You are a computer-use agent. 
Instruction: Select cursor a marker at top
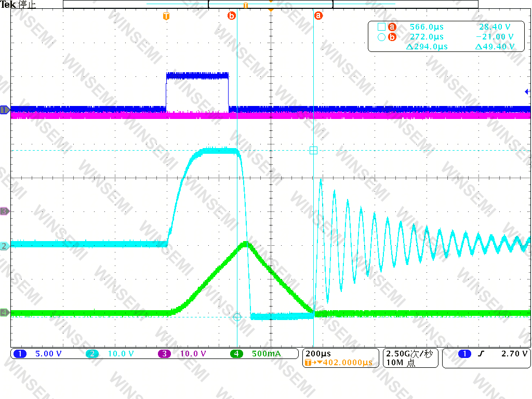(x=318, y=16)
